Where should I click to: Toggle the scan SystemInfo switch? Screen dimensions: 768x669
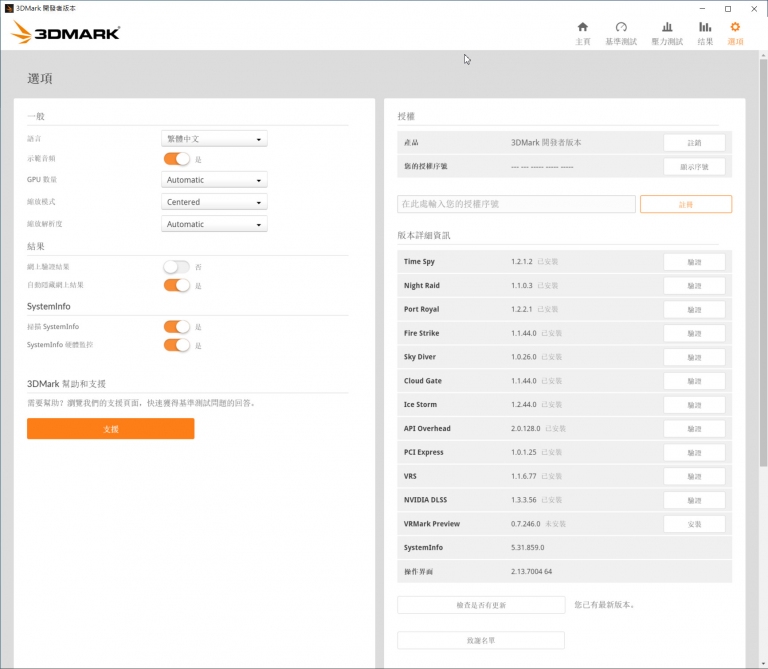(176, 327)
